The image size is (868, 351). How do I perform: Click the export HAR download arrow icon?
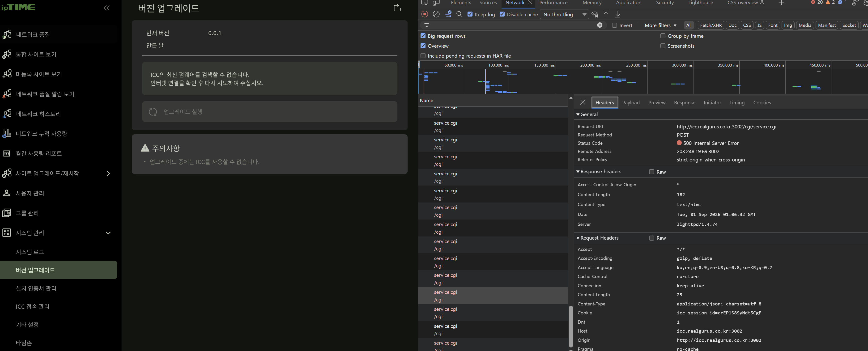click(618, 14)
